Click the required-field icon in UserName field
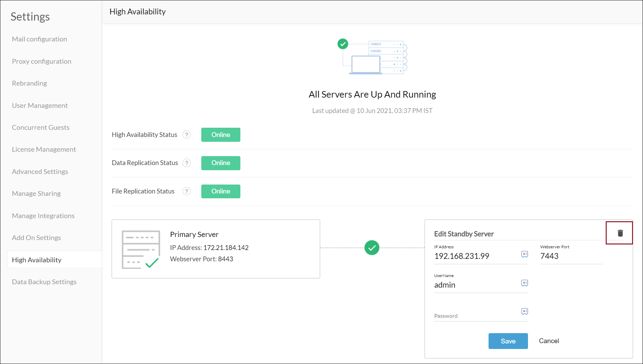Screen dimensions: 643x364 tap(525, 283)
